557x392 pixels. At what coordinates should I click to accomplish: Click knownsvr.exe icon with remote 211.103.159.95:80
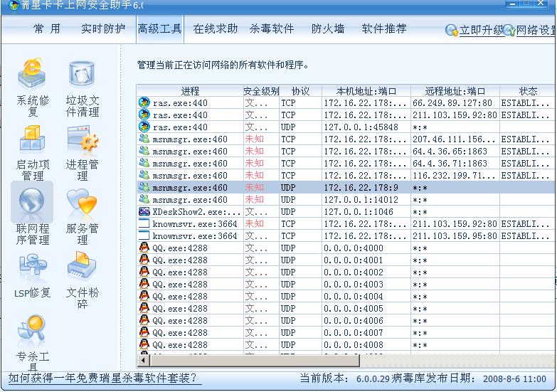coord(144,235)
